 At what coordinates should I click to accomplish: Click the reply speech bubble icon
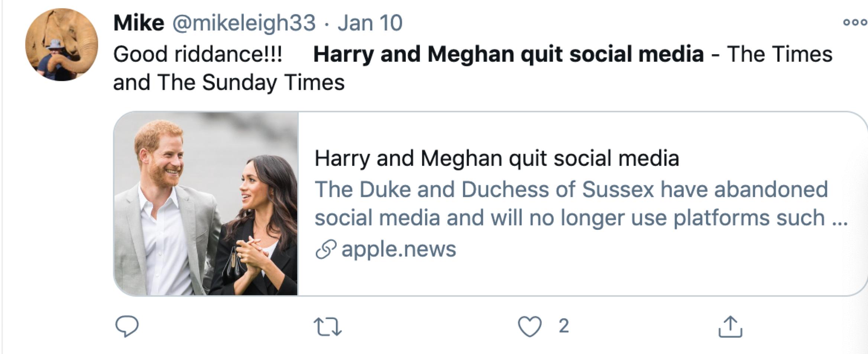tap(127, 326)
